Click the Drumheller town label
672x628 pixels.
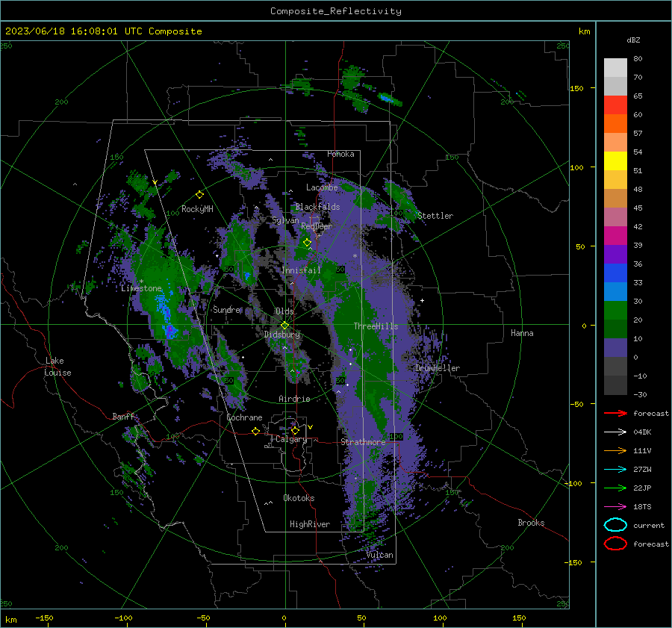438,368
